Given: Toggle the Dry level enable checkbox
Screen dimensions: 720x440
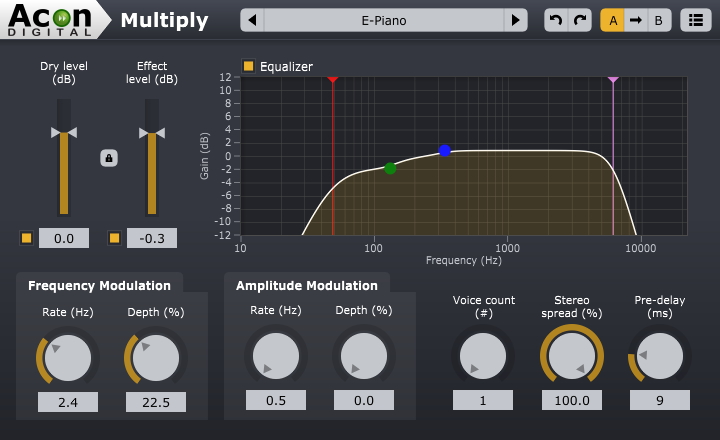Looking at the screenshot, I should pos(27,238).
